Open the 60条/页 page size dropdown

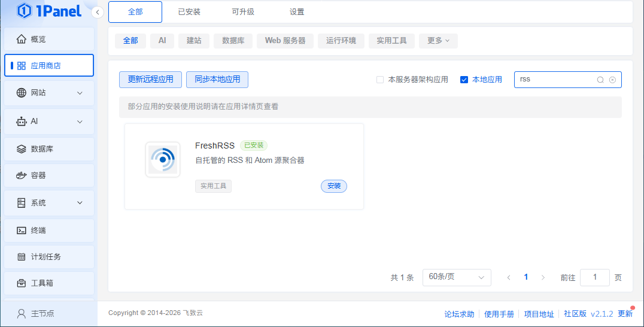[456, 277]
